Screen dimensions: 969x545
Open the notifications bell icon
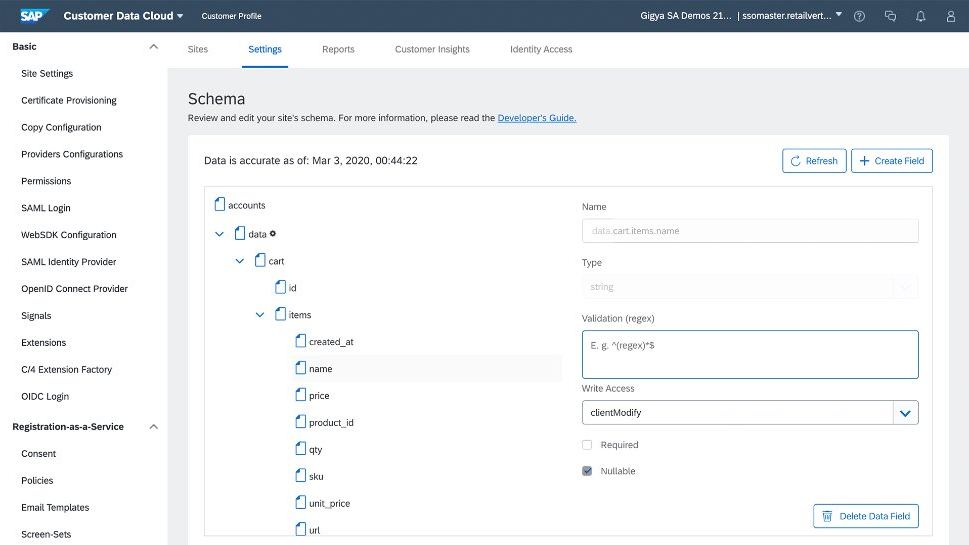pyautogui.click(x=920, y=16)
